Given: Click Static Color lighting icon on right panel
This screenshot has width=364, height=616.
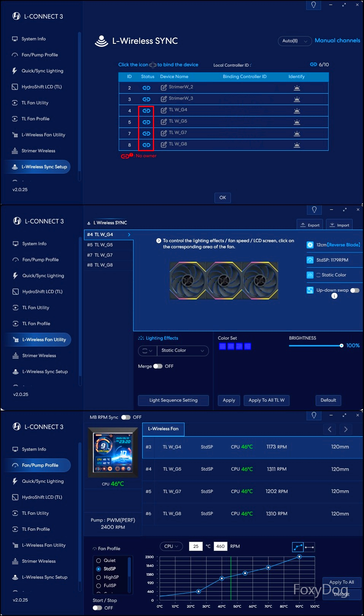Looking at the screenshot, I should pos(310,275).
